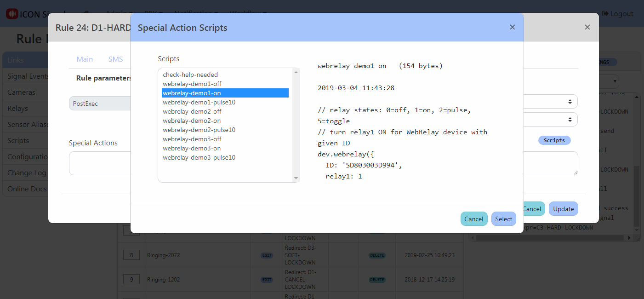Click the scripts list scrollbar
Screen dimensions: 644x299
296,124
